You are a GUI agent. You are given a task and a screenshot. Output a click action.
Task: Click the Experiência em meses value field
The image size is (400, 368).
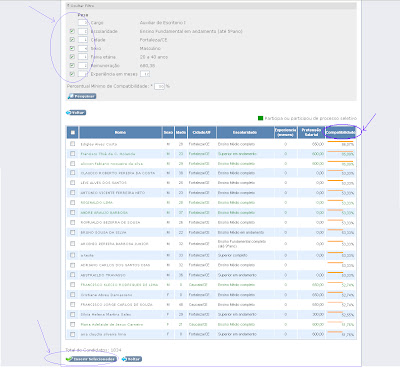tap(145, 74)
